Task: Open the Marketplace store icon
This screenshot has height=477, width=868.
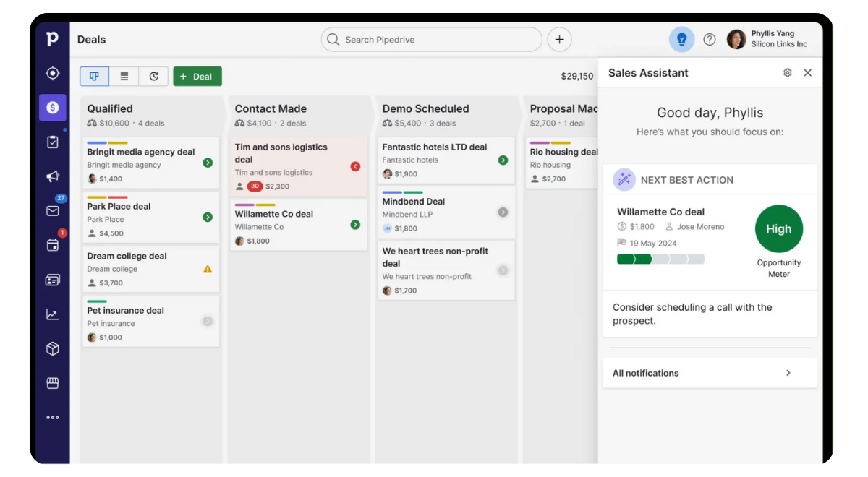Action: (x=52, y=383)
